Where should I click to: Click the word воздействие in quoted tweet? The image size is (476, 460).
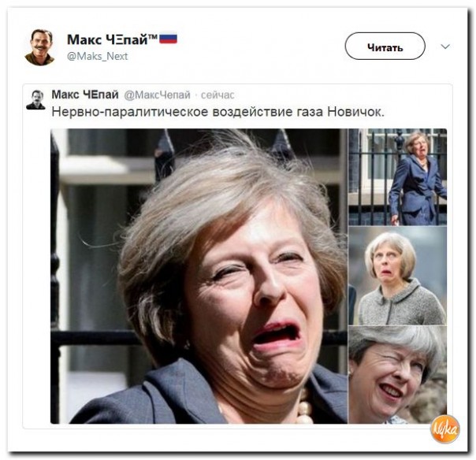[x=252, y=113]
